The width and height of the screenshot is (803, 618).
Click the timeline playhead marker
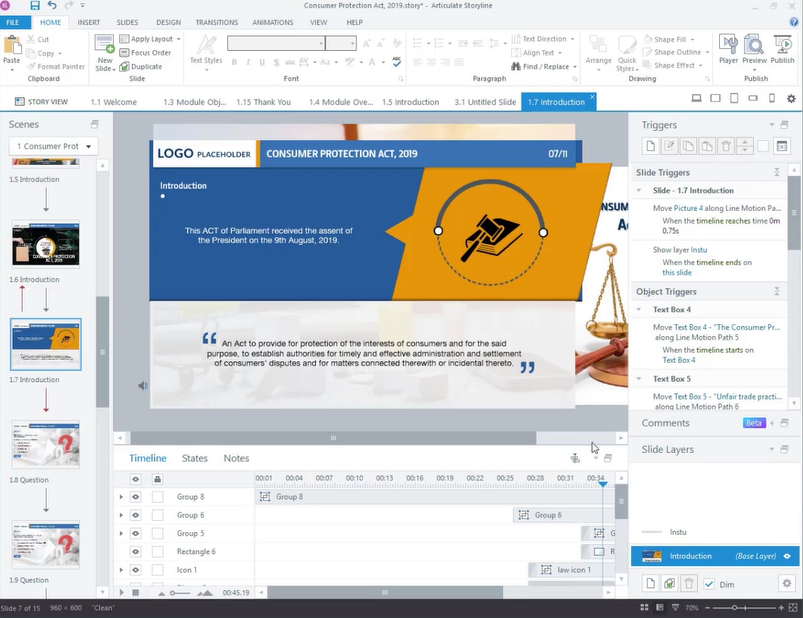pyautogui.click(x=603, y=484)
